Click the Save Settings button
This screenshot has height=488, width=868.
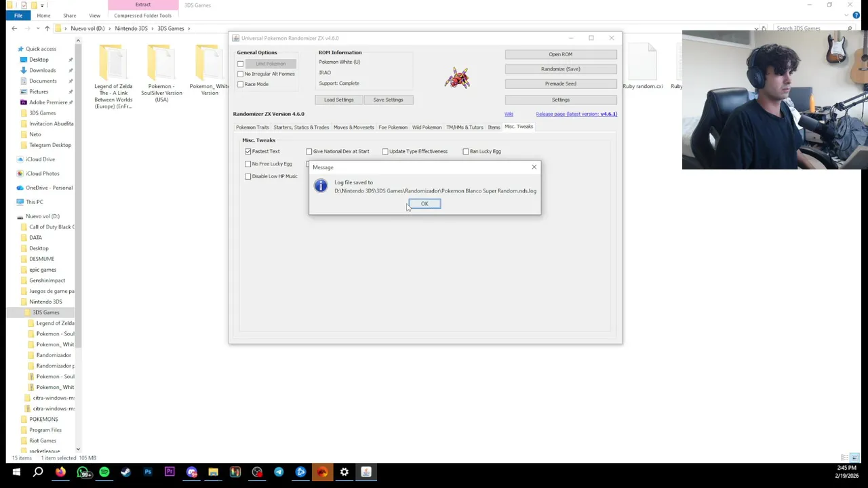(x=388, y=100)
